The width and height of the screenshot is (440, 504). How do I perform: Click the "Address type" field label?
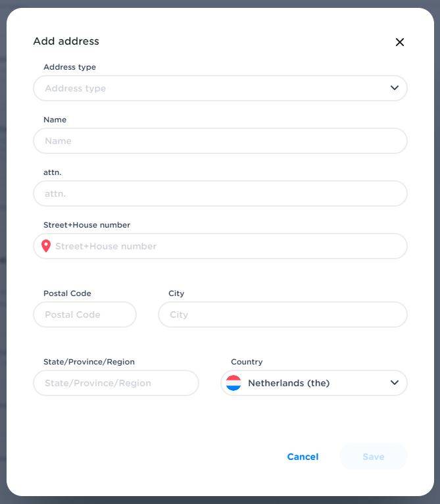(70, 67)
